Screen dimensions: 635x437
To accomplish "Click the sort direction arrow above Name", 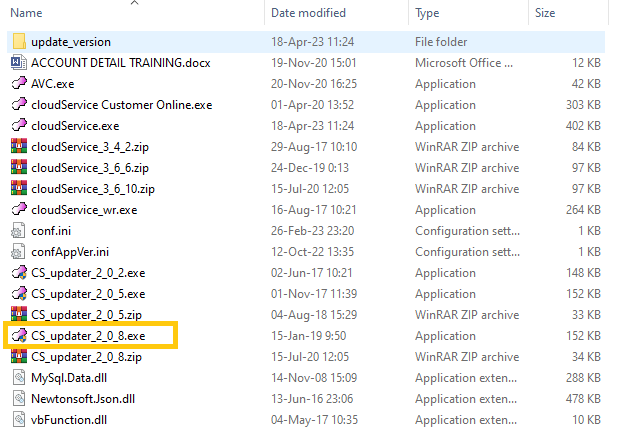I will [x=135, y=3].
